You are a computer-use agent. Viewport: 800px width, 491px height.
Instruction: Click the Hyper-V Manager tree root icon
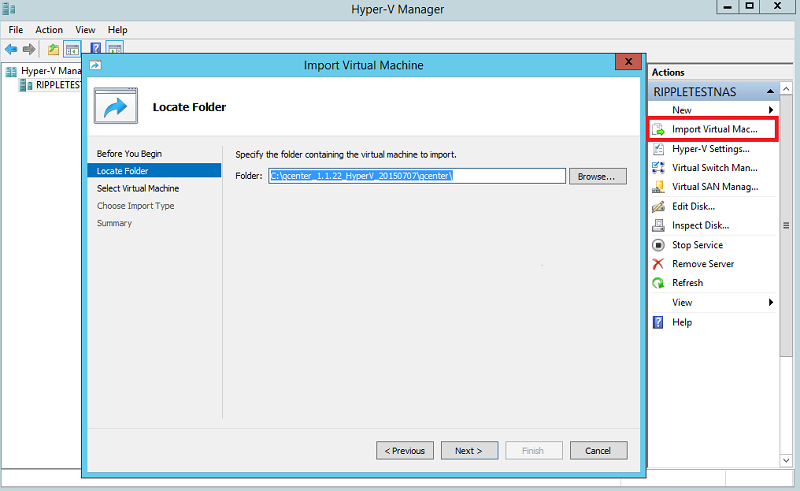point(11,71)
